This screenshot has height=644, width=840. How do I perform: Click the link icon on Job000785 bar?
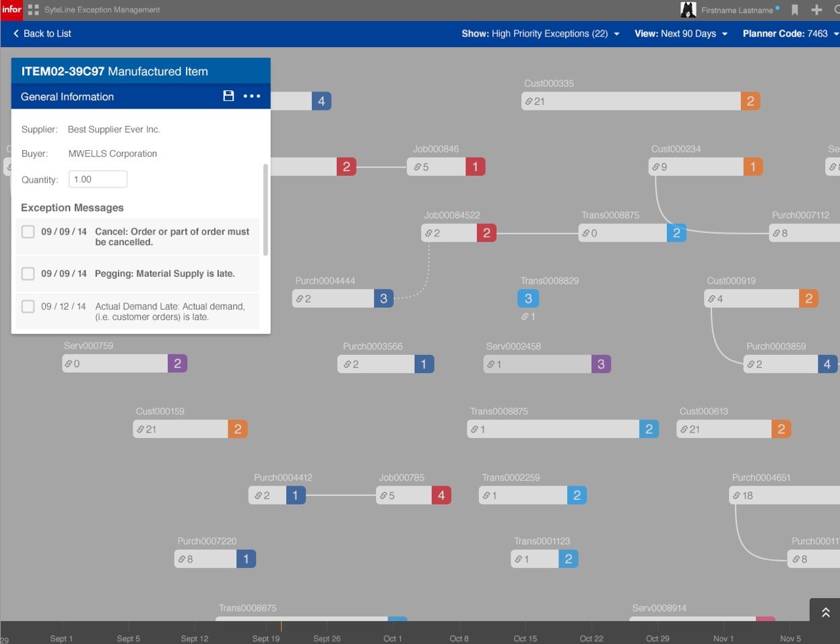click(383, 496)
